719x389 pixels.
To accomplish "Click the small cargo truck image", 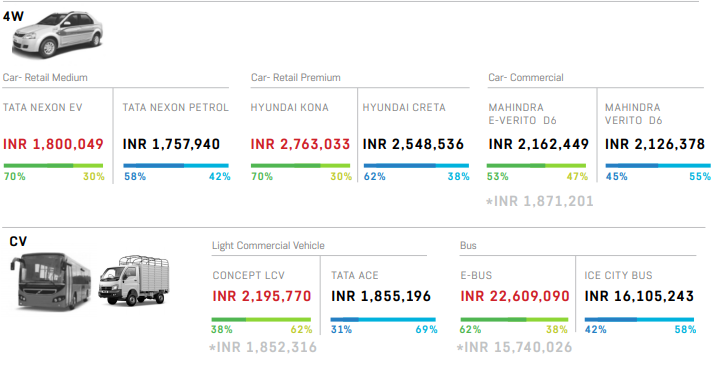I will tap(134, 281).
